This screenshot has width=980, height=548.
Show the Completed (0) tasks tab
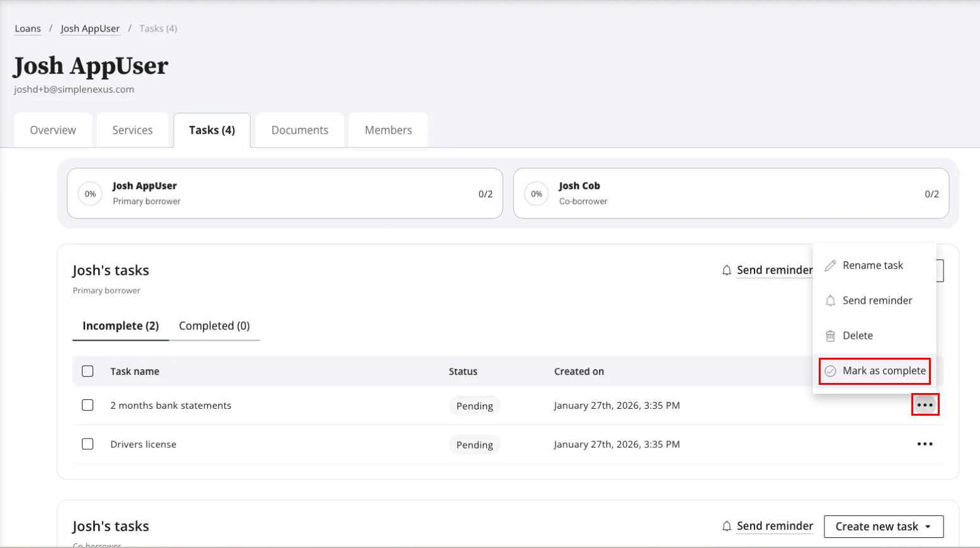214,326
